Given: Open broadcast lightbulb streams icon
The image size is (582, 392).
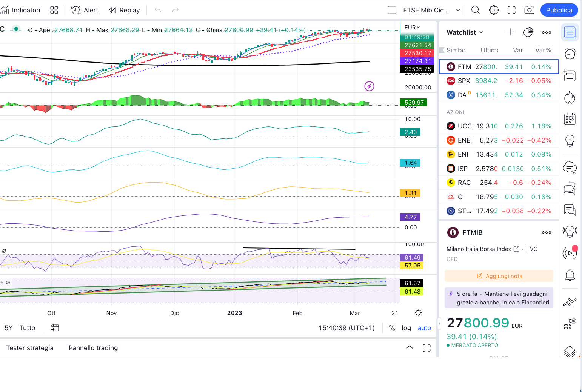Looking at the screenshot, I should pyautogui.click(x=570, y=231).
